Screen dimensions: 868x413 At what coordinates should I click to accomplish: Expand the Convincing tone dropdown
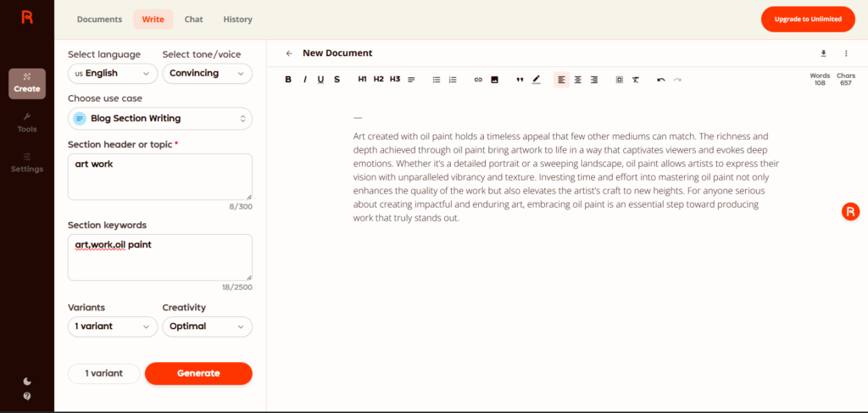coord(207,73)
